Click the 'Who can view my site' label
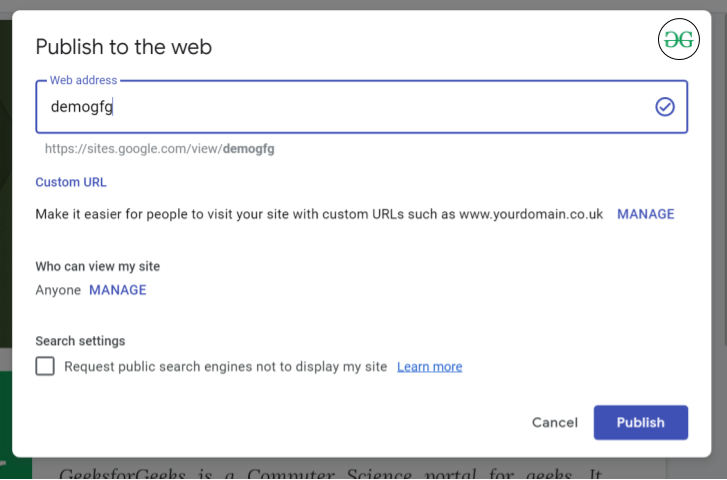Image resolution: width=727 pixels, height=480 pixels. coord(98,266)
